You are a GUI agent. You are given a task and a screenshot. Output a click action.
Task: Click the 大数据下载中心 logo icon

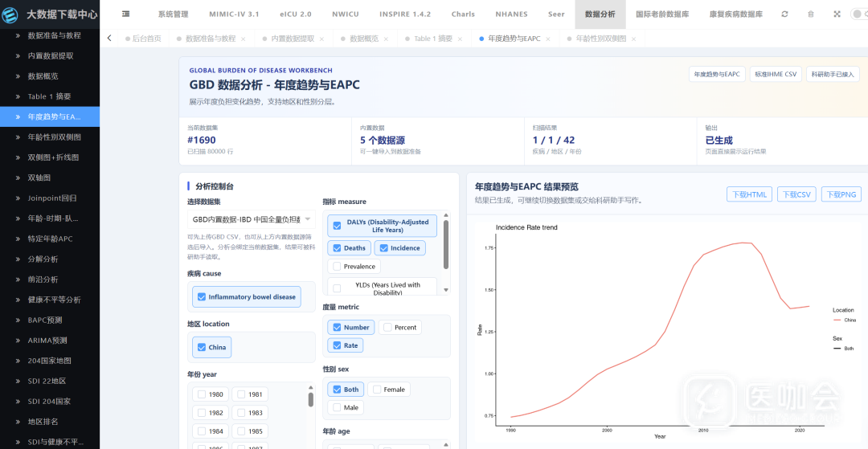coord(10,14)
